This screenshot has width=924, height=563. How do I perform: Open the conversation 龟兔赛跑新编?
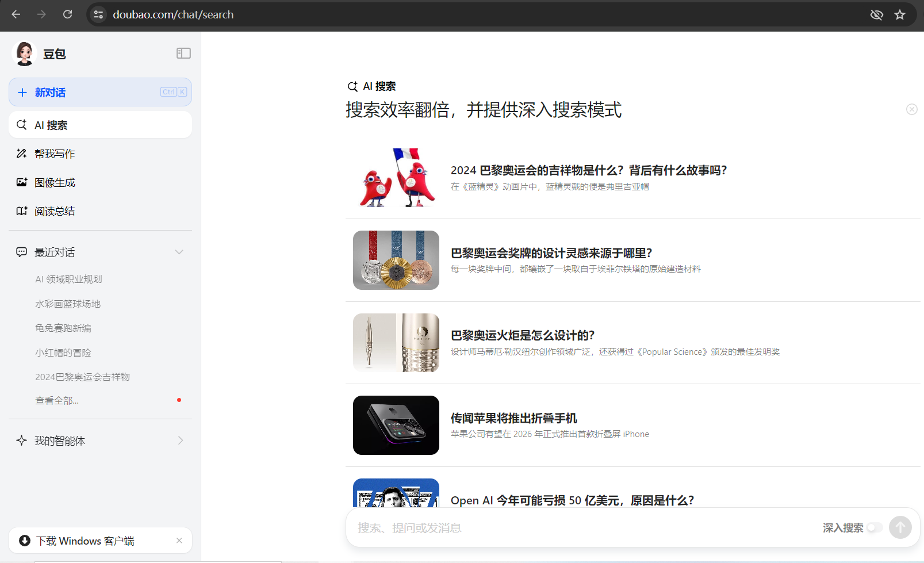pyautogui.click(x=63, y=328)
